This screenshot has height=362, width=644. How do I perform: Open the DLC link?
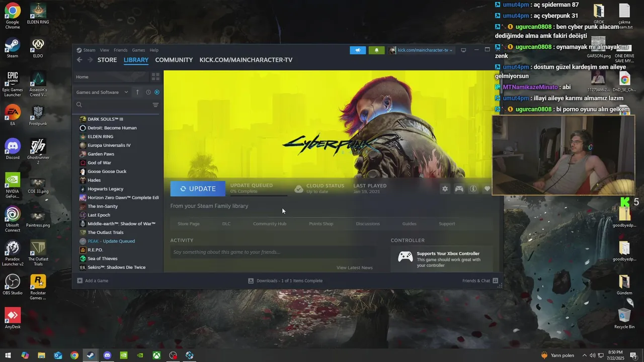coord(226,224)
